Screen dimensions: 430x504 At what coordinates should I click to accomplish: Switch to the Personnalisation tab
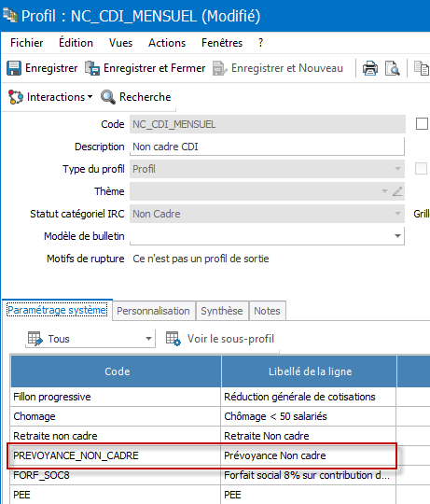point(153,311)
